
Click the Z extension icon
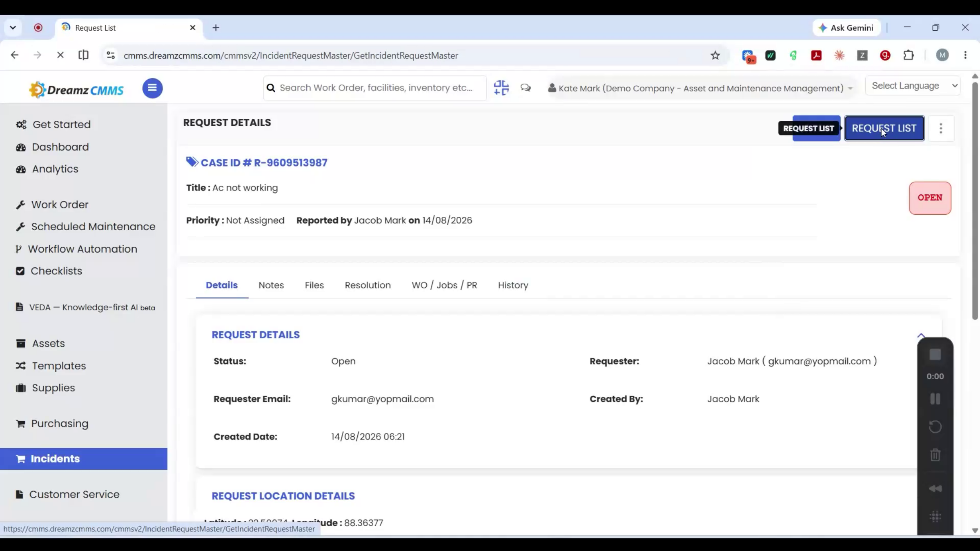click(x=862, y=56)
